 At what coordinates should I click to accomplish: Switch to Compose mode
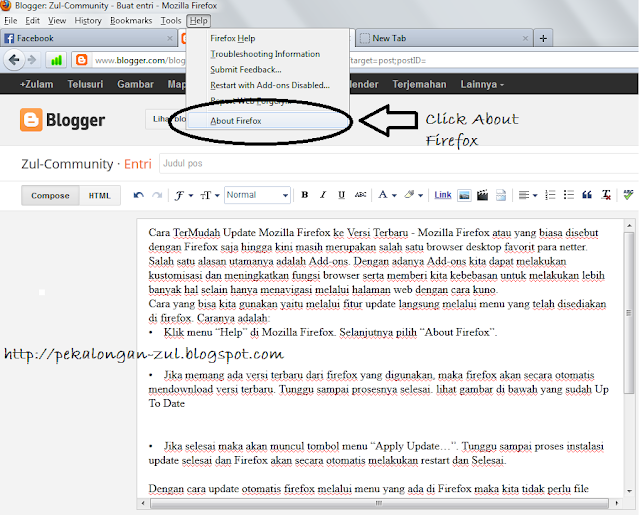(x=50, y=195)
